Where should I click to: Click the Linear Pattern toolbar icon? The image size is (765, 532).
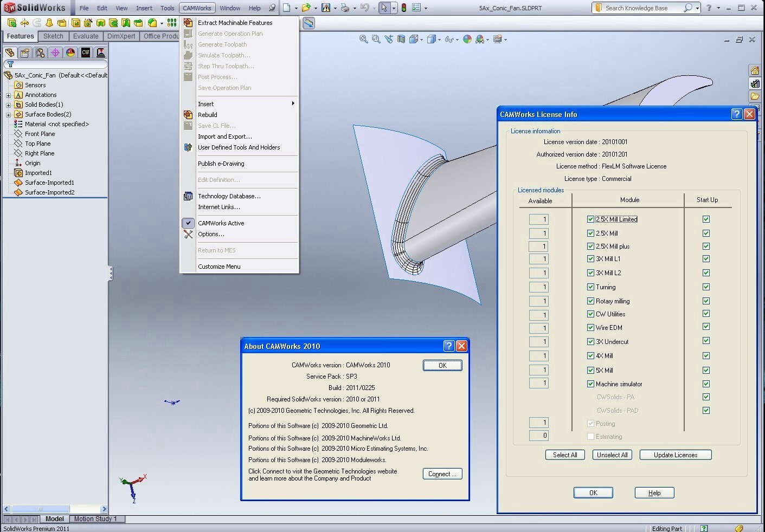(172, 23)
